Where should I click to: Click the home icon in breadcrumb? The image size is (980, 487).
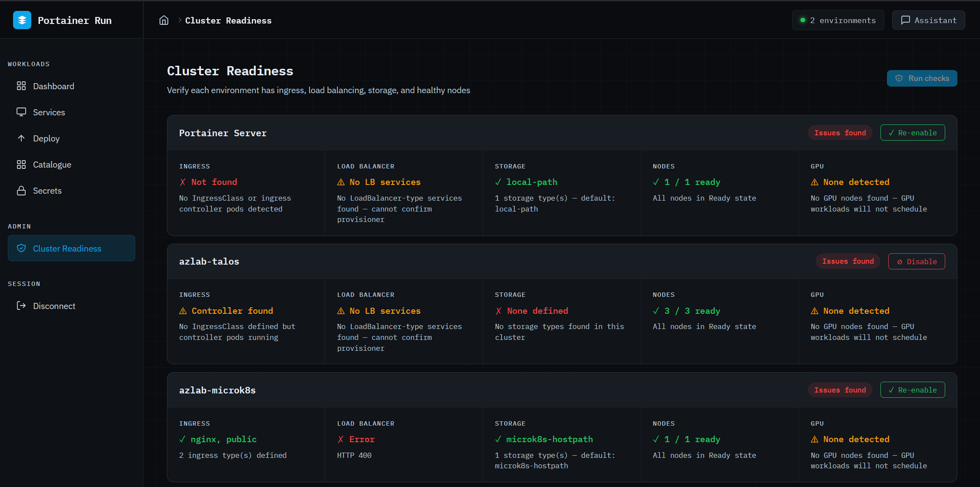click(164, 20)
